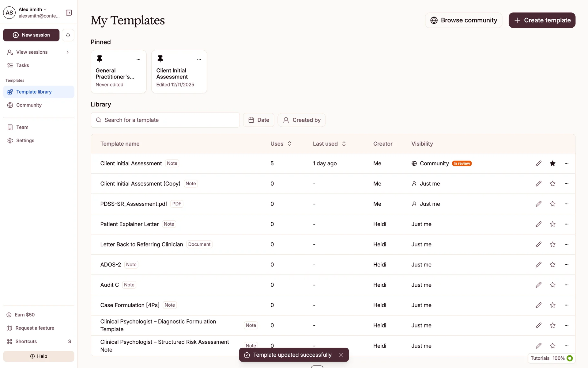Go to Community in sidebar

(29, 105)
